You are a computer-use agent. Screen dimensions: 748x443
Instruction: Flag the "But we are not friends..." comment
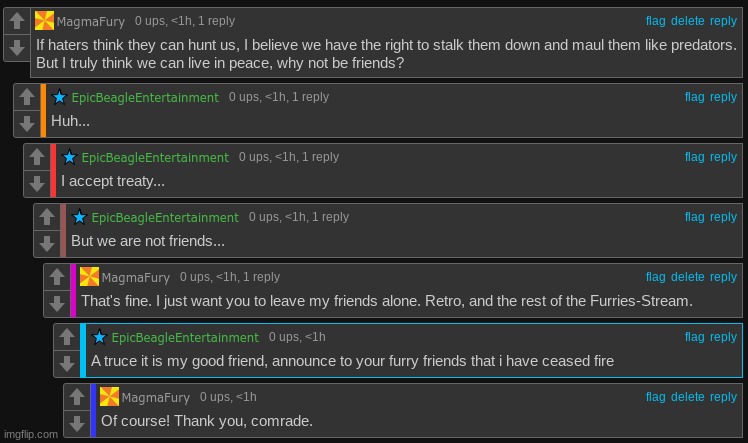pos(695,217)
